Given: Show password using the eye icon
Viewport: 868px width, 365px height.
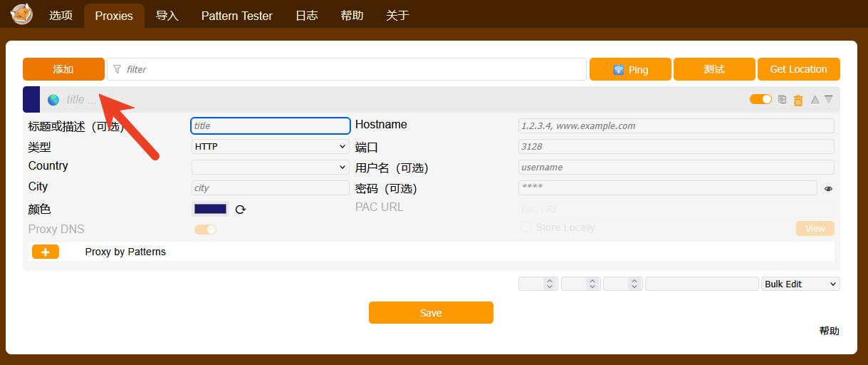Looking at the screenshot, I should pyautogui.click(x=828, y=189).
